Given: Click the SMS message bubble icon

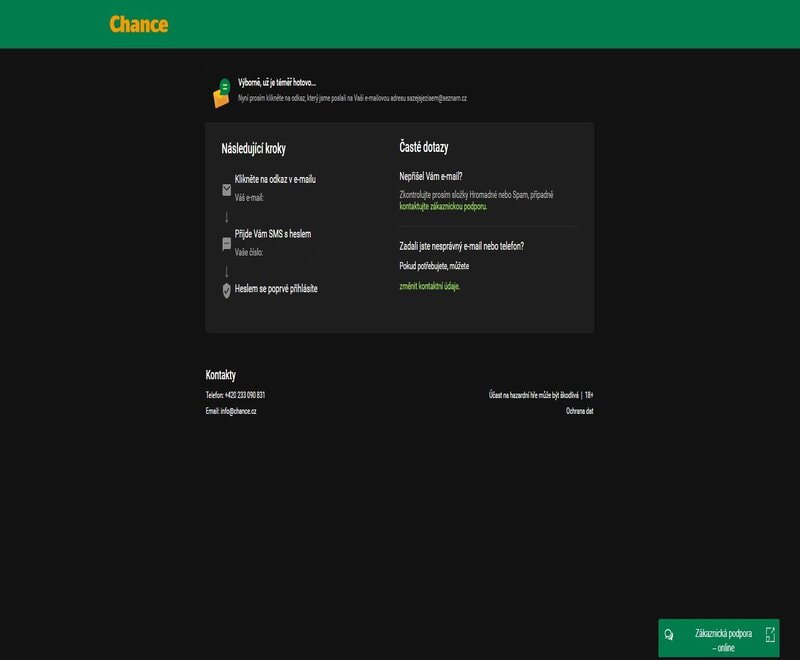Looking at the screenshot, I should [x=227, y=243].
